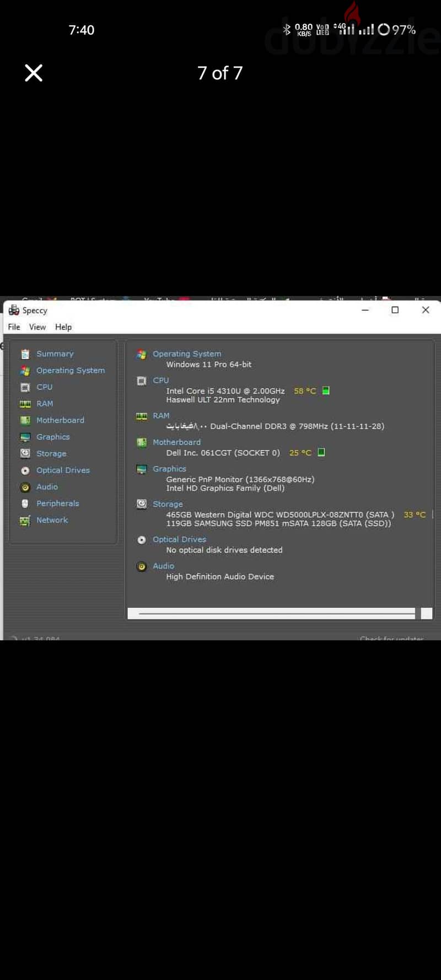Click the CPU chip icon in summary pane
The height and width of the screenshot is (980, 441).
click(x=142, y=381)
